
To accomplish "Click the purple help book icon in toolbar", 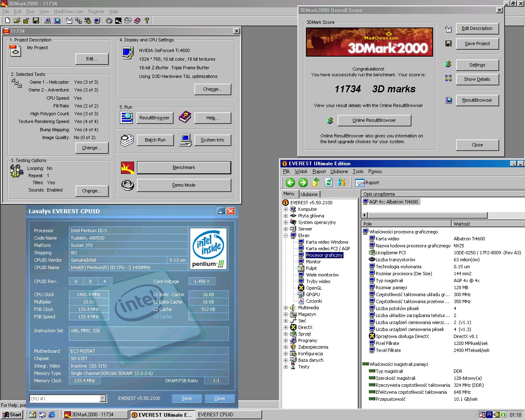I will 137,21.
